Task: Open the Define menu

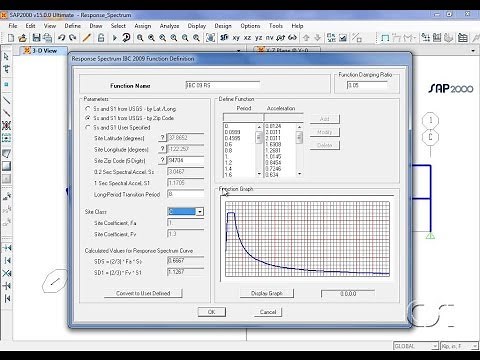Action: click(72, 26)
